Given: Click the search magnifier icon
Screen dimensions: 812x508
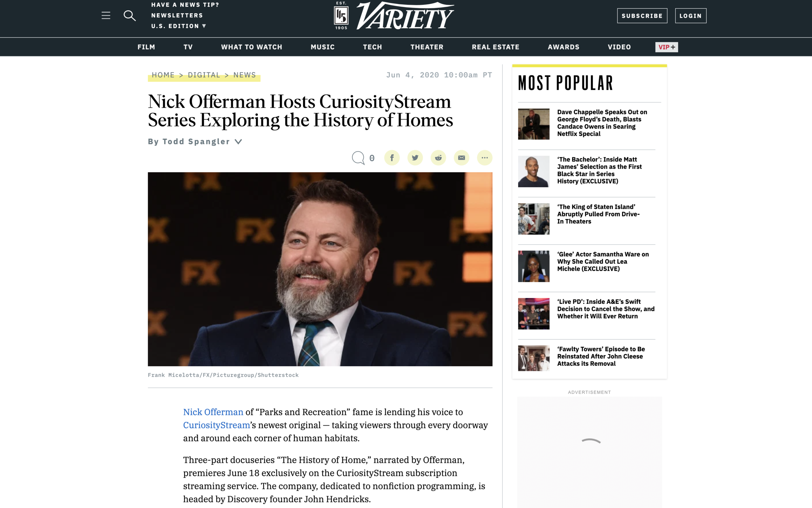Looking at the screenshot, I should point(130,16).
